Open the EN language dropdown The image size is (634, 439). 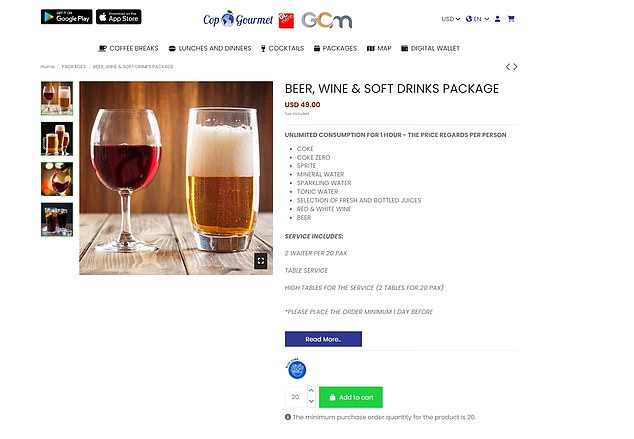coord(477,19)
